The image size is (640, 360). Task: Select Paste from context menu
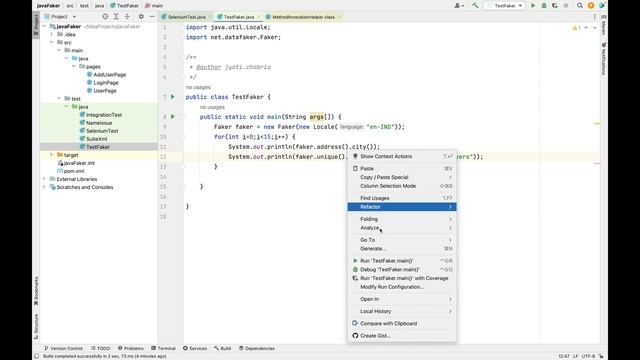pos(402,169)
